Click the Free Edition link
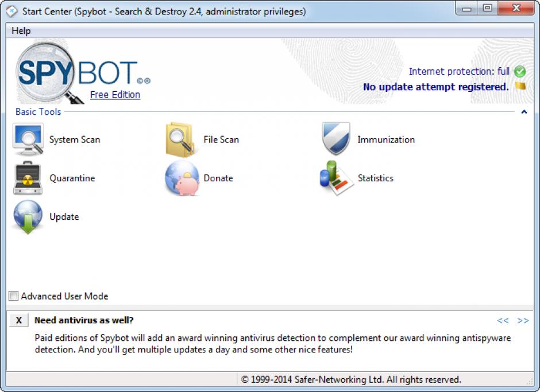The image size is (540, 392). coord(115,95)
